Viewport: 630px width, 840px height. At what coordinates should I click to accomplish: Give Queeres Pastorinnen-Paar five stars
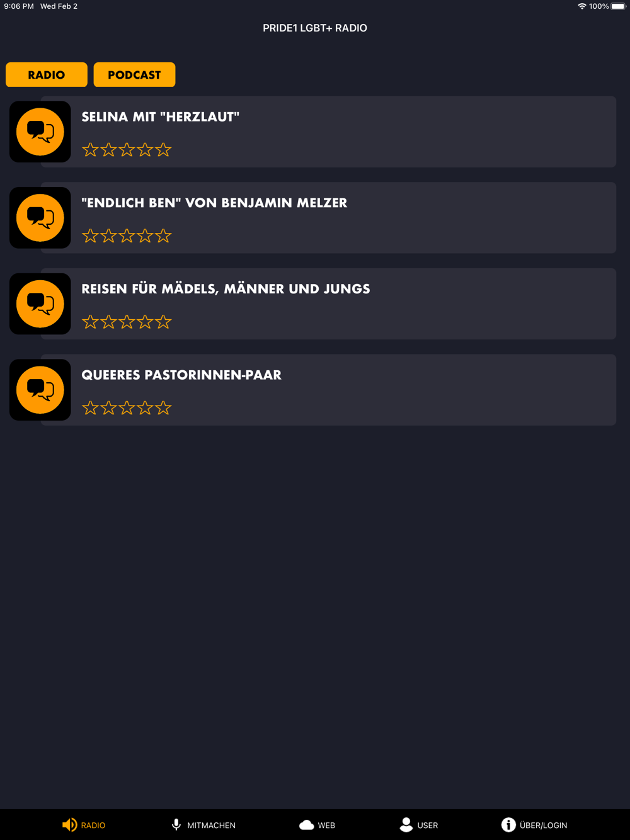tap(163, 408)
